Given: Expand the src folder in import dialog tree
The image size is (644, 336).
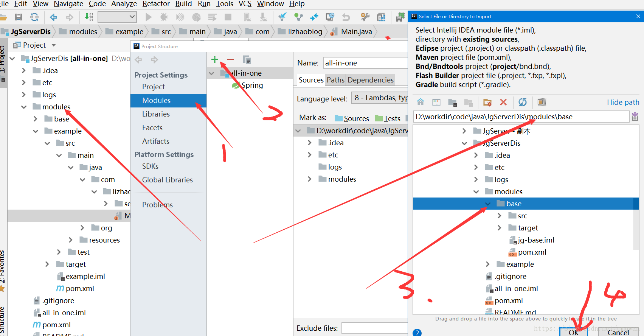Looking at the screenshot, I should coord(500,216).
